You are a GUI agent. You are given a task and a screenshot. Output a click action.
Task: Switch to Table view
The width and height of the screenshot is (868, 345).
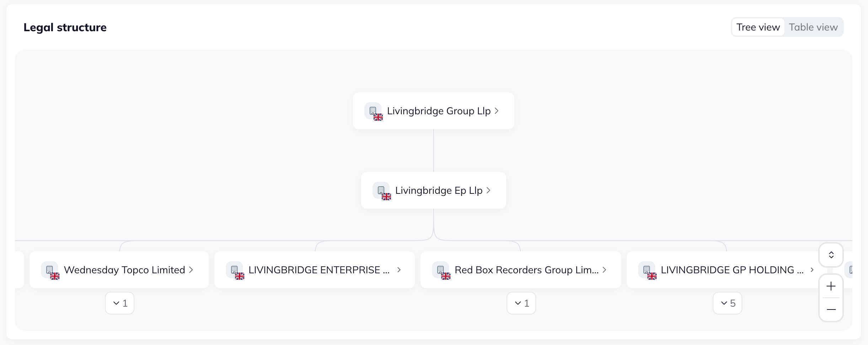point(813,27)
